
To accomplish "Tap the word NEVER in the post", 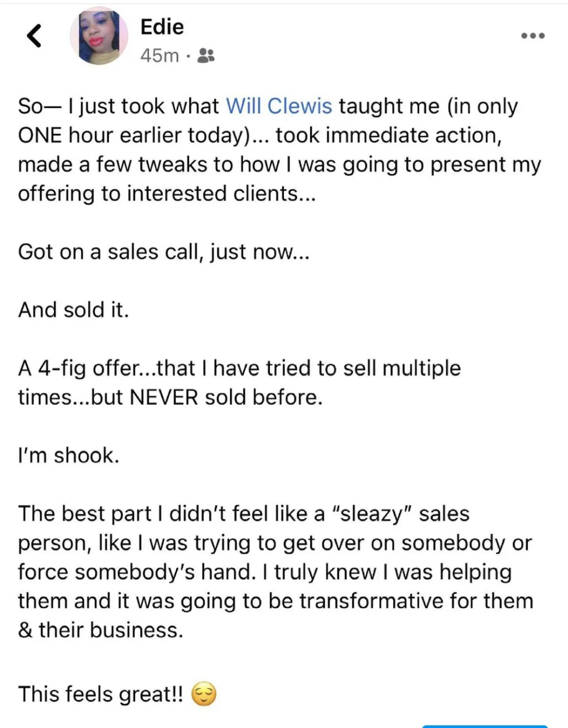I will 163,397.
